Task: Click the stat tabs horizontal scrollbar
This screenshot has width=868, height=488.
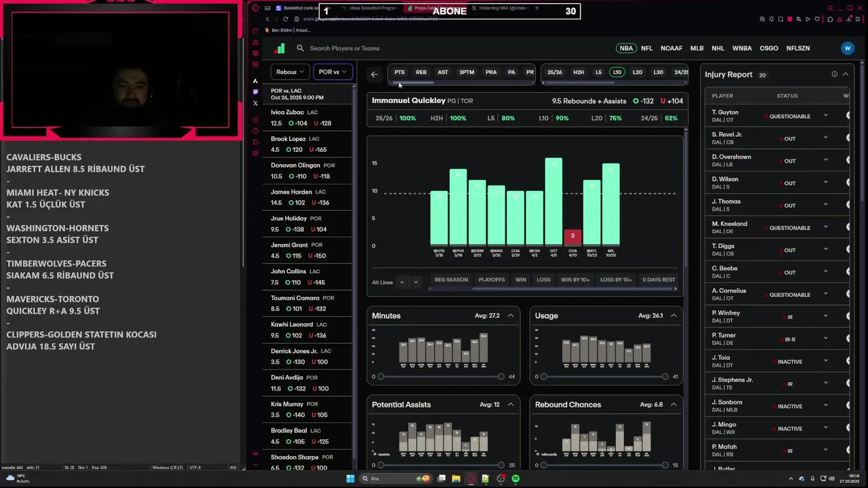Action: pyautogui.click(x=413, y=83)
